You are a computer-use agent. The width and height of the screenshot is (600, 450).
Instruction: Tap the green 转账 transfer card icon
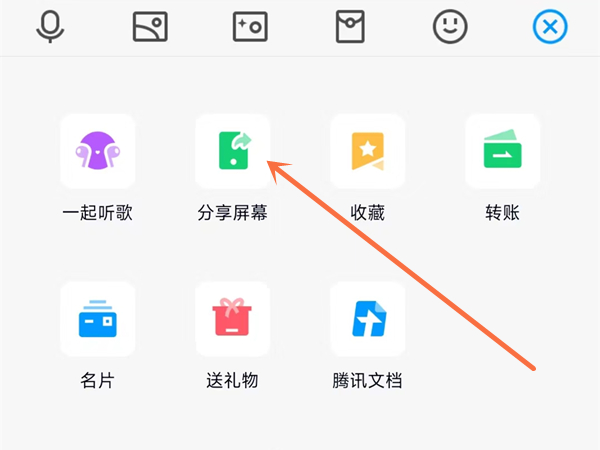click(x=502, y=151)
